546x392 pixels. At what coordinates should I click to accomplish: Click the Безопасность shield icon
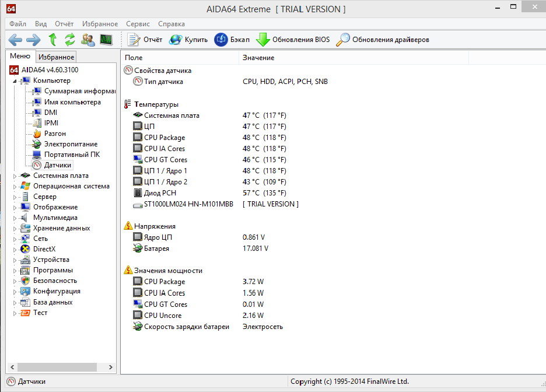coord(25,281)
